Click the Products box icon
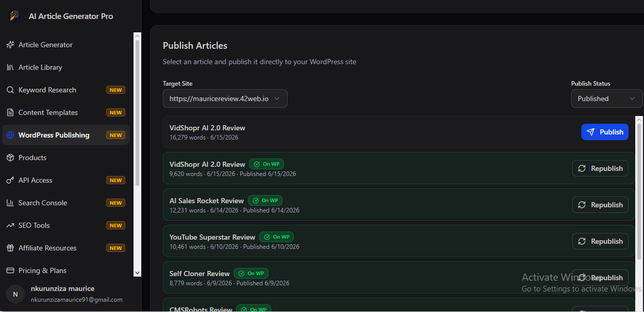 10,158
